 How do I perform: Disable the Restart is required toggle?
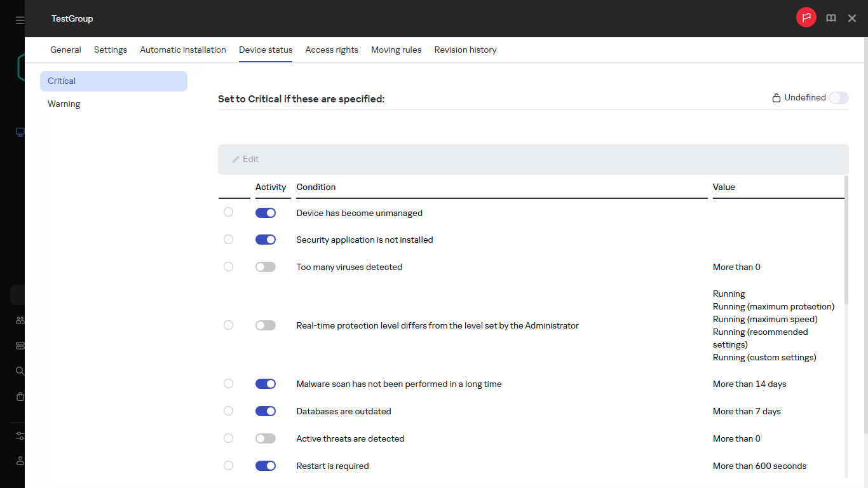265,465
